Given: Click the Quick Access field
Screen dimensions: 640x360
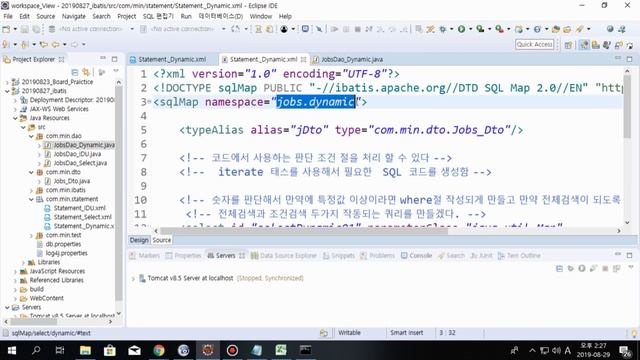Looking at the screenshot, I should (x=534, y=44).
